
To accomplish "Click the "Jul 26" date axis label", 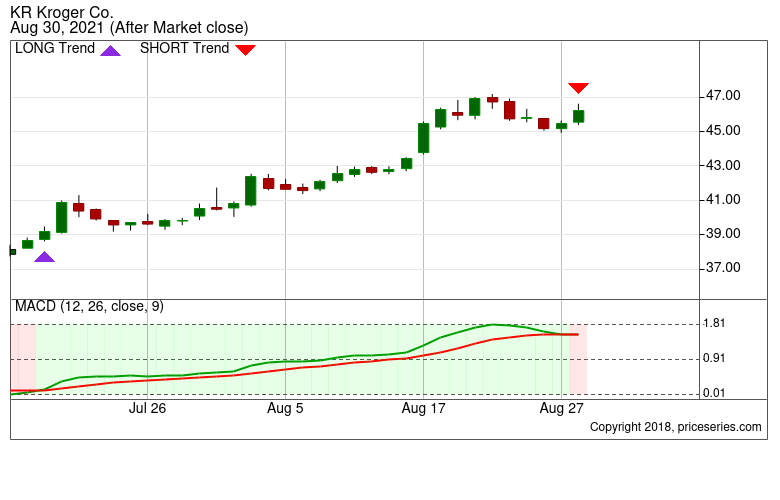I will pos(147,408).
